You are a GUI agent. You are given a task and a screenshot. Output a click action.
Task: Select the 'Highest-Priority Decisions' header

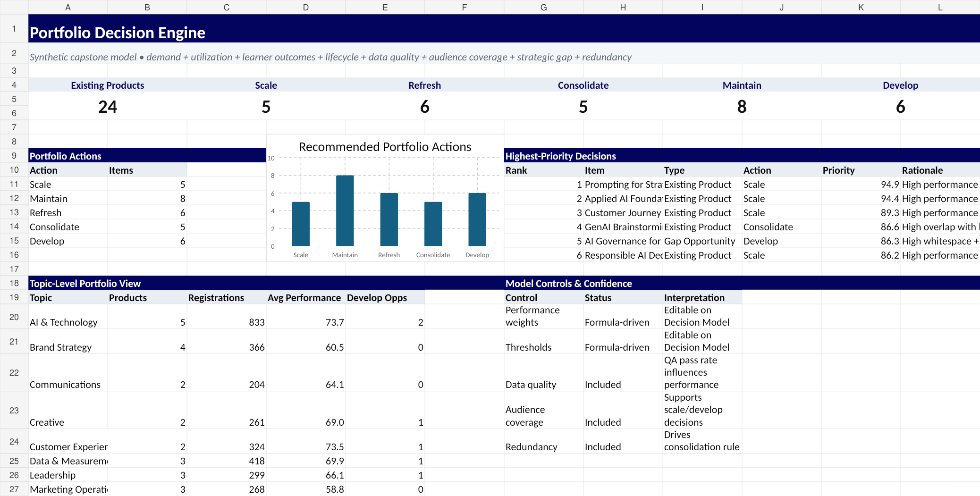coord(742,156)
